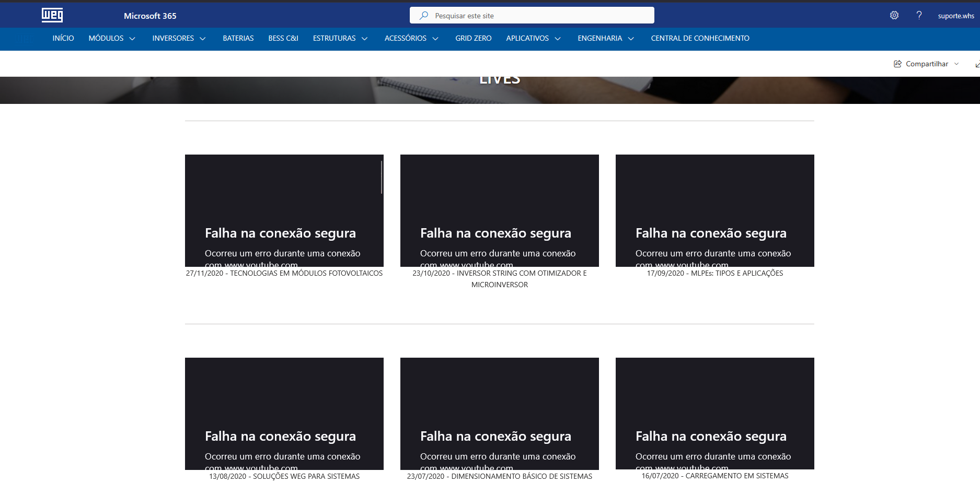Open CENTRAL DE CONHECIMENTO link
Screen dimensions: 980x483
click(700, 38)
